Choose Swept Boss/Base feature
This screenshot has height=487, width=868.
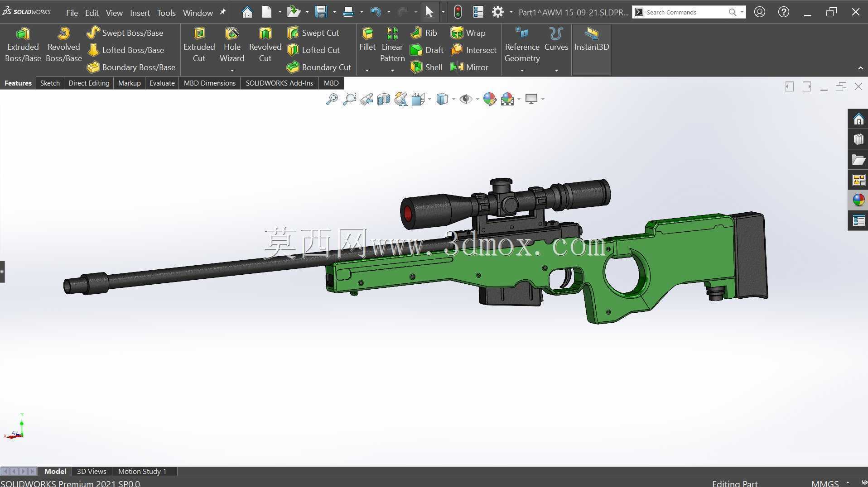click(125, 33)
